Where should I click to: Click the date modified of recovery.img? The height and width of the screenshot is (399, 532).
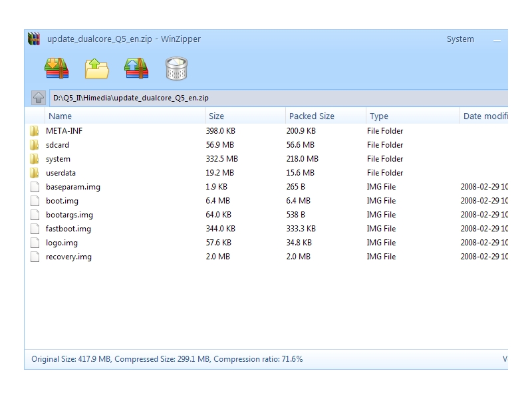click(484, 257)
